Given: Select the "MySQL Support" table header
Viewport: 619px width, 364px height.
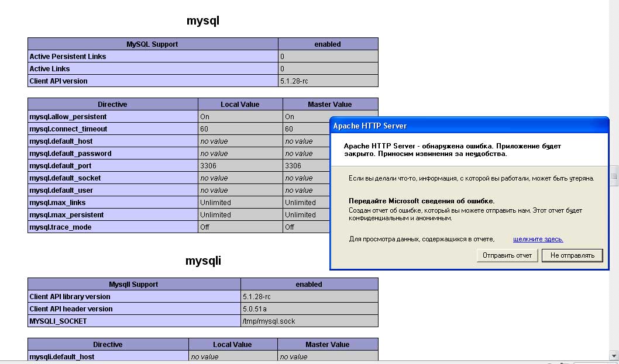Looking at the screenshot, I should (152, 44).
